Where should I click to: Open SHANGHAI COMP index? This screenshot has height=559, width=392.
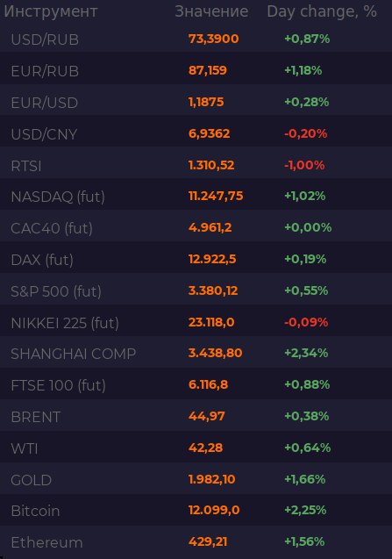pos(74,354)
